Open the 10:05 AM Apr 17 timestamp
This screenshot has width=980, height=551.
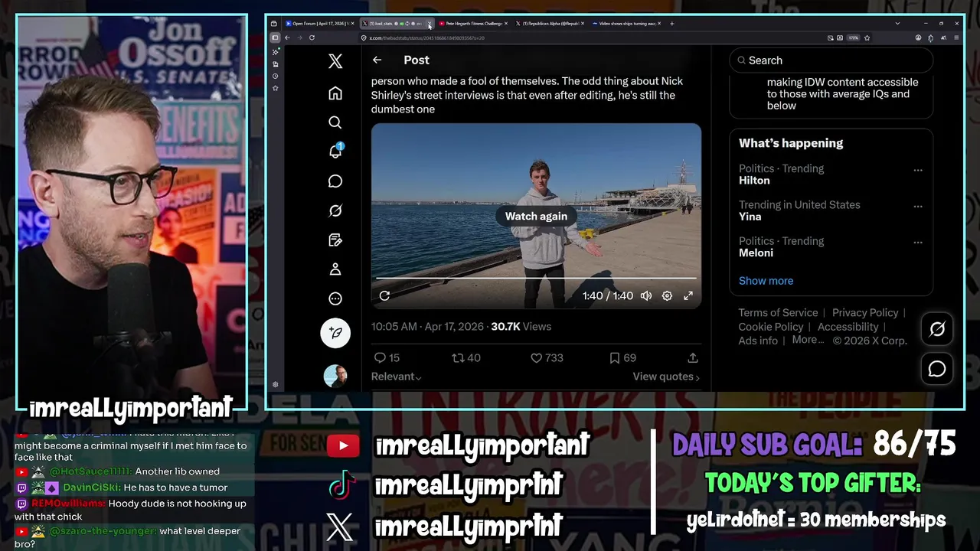pyautogui.click(x=427, y=326)
